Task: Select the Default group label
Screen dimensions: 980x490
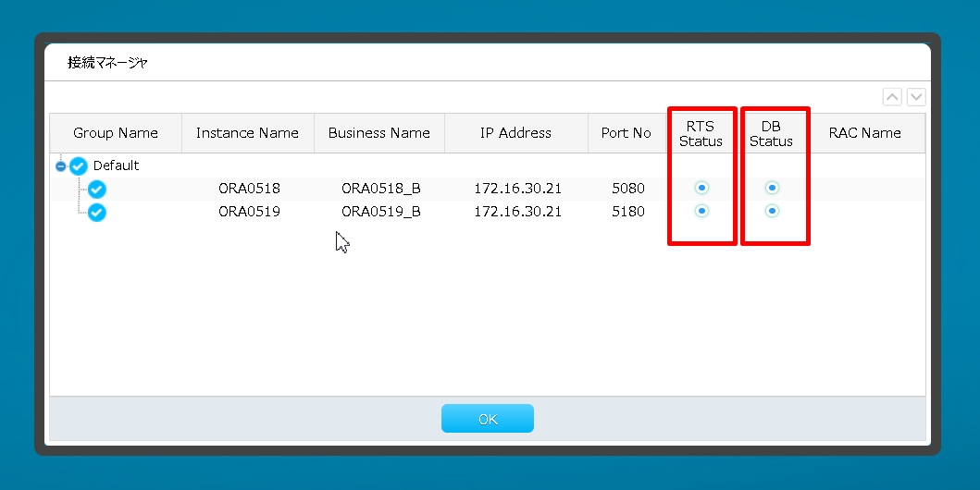Action: (x=117, y=165)
